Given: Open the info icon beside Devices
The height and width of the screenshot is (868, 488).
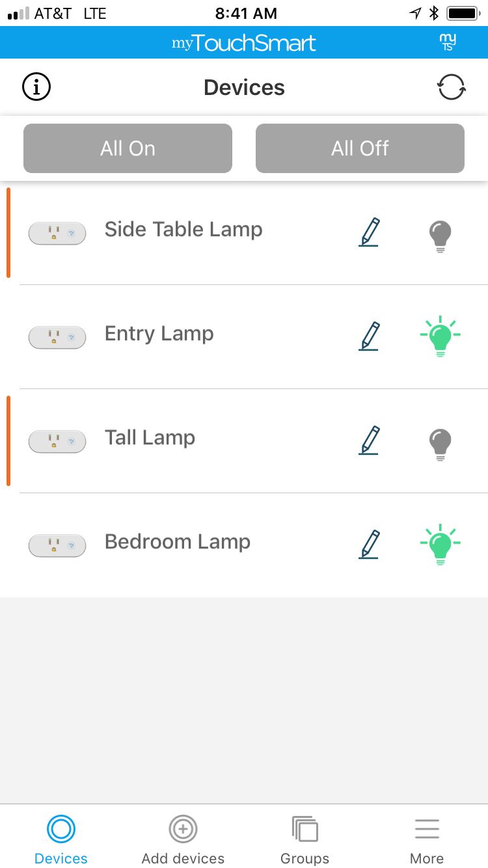Looking at the screenshot, I should click(36, 86).
